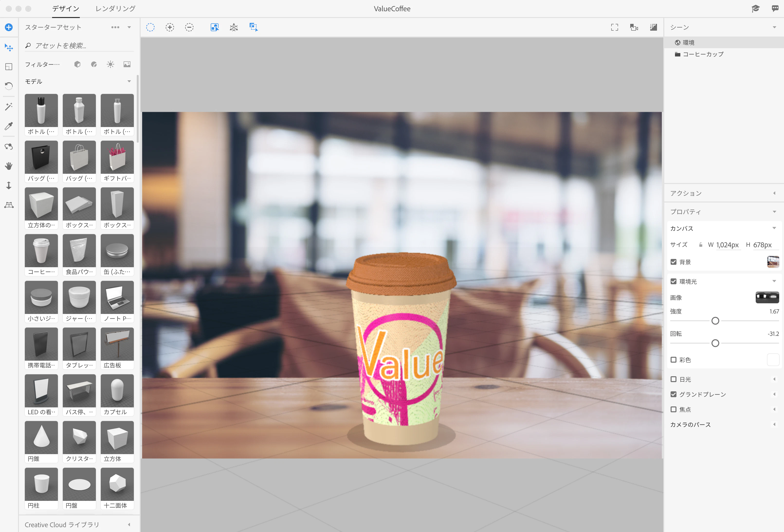Enable the 日光 checkbox
784x532 pixels.
coord(673,379)
